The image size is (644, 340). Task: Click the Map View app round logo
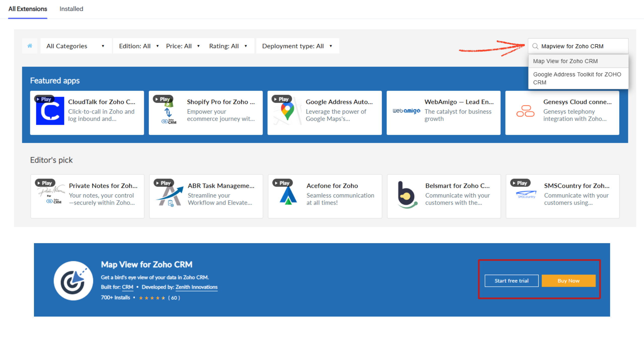[x=73, y=281]
